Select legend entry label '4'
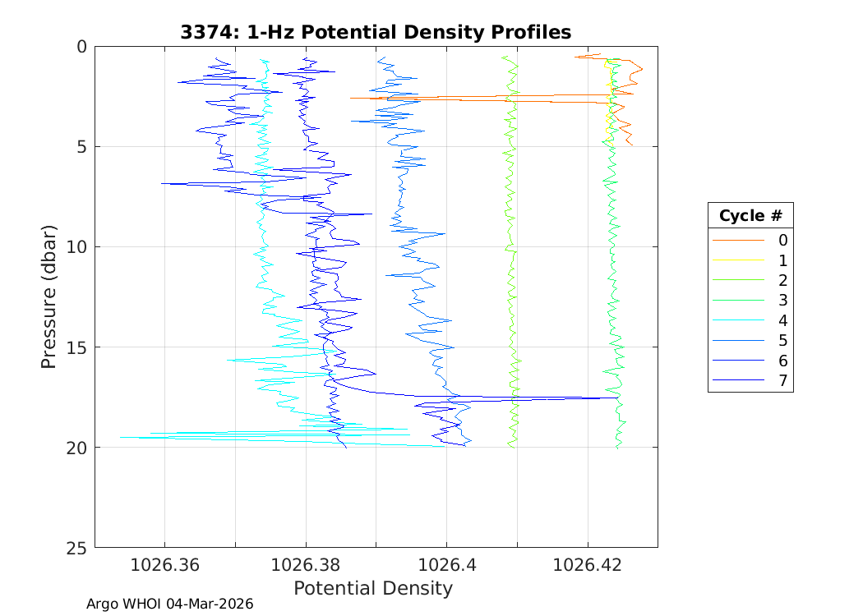 point(782,320)
